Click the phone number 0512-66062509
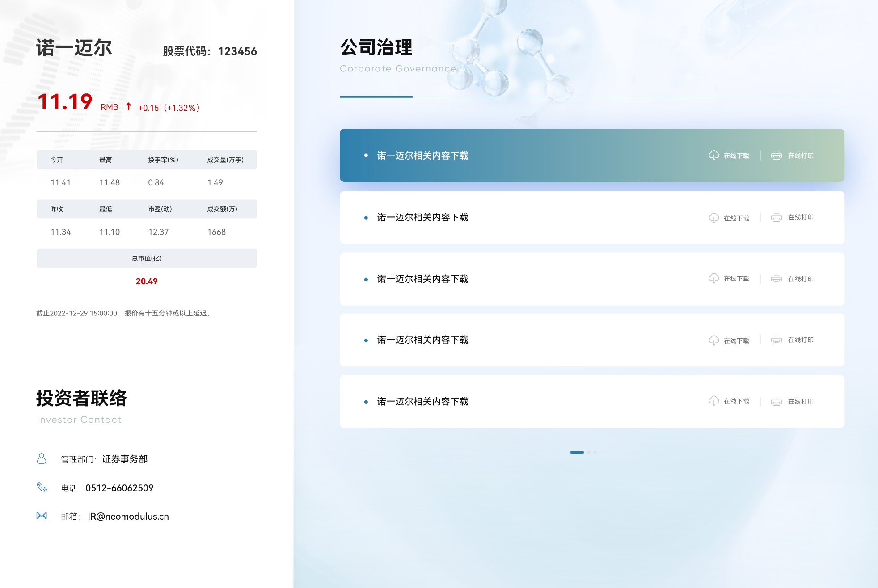The image size is (878, 588). (119, 488)
